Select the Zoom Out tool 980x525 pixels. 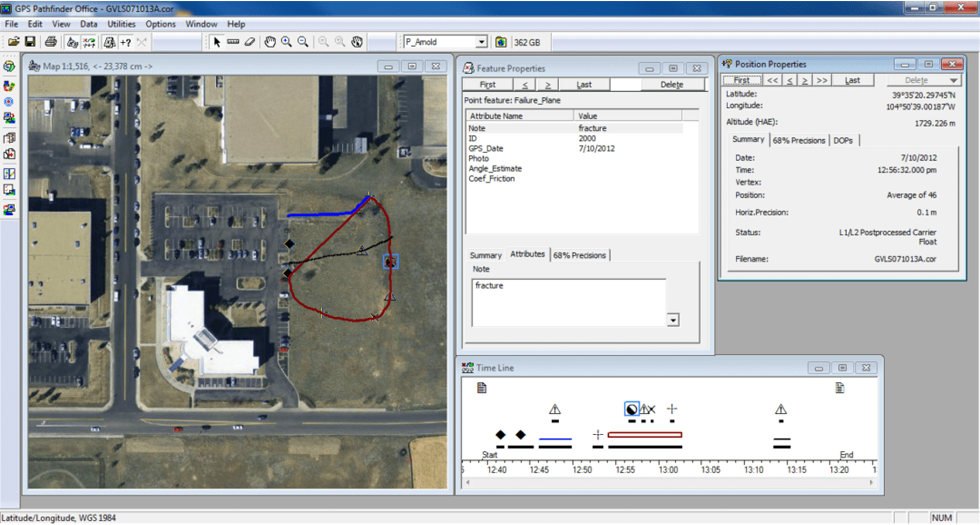point(303,42)
